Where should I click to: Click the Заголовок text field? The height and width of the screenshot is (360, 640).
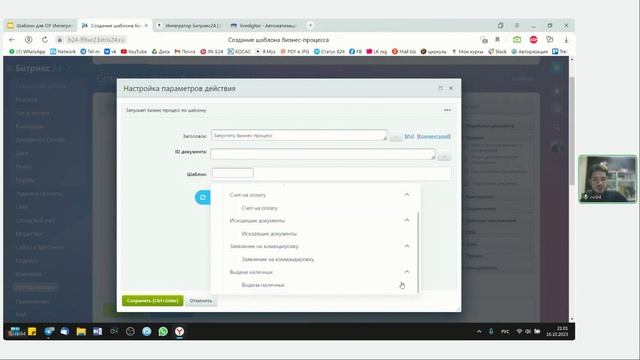click(x=299, y=136)
